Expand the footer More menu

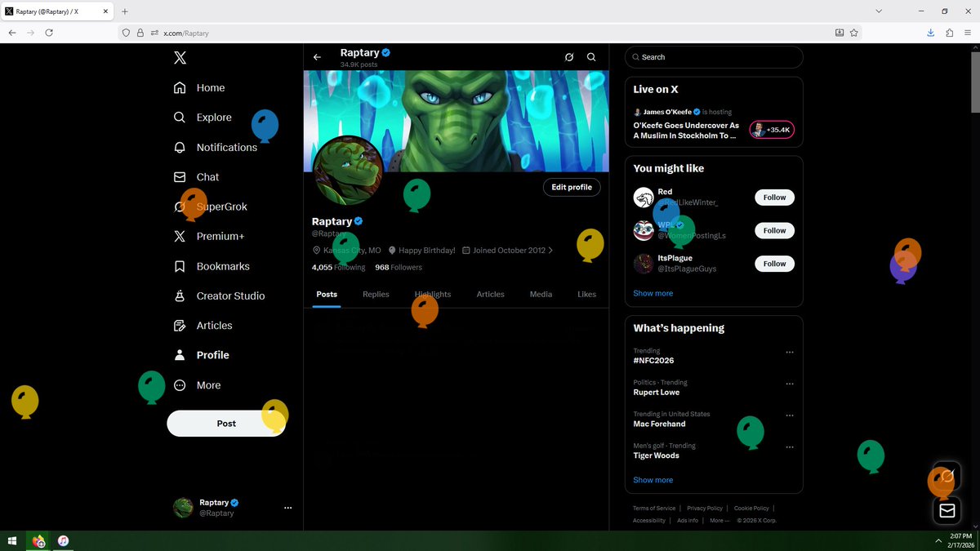pyautogui.click(x=719, y=520)
